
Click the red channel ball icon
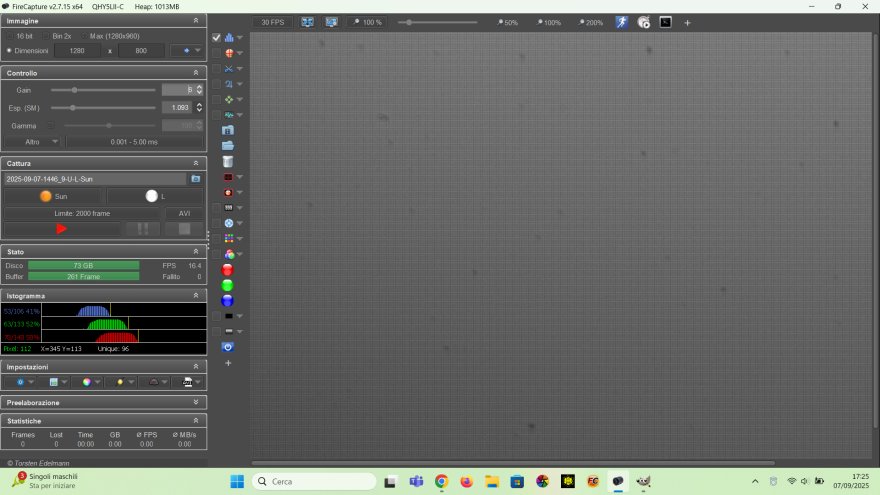coord(228,270)
